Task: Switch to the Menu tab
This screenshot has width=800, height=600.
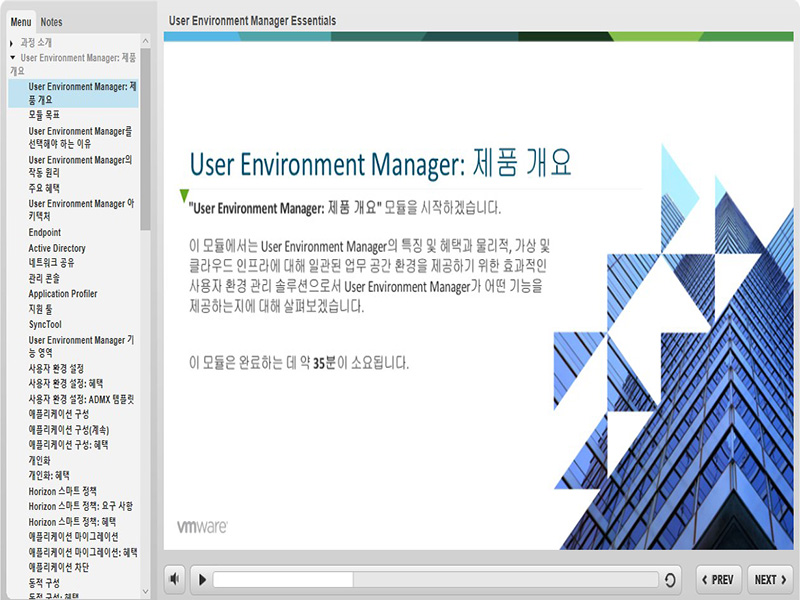Action: [x=21, y=22]
